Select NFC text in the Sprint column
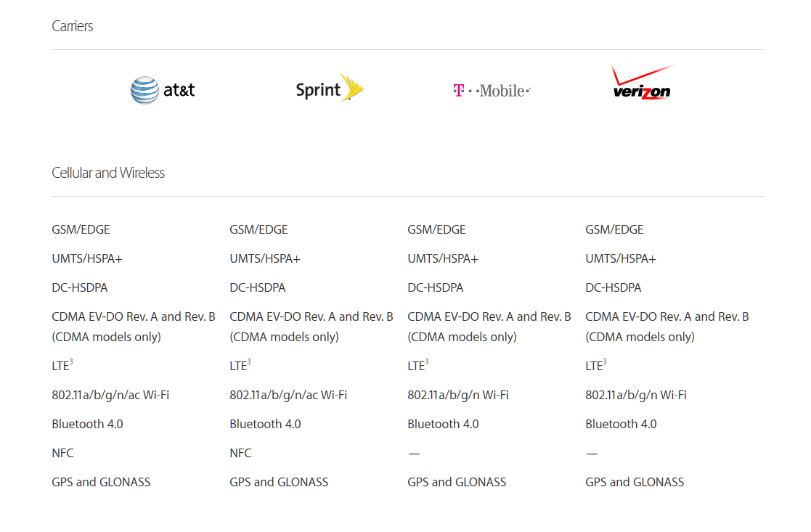The height and width of the screenshot is (532, 811). point(240,453)
